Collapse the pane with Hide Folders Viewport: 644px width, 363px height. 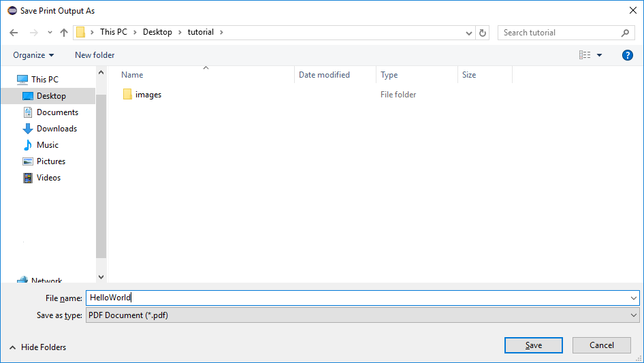(x=38, y=347)
